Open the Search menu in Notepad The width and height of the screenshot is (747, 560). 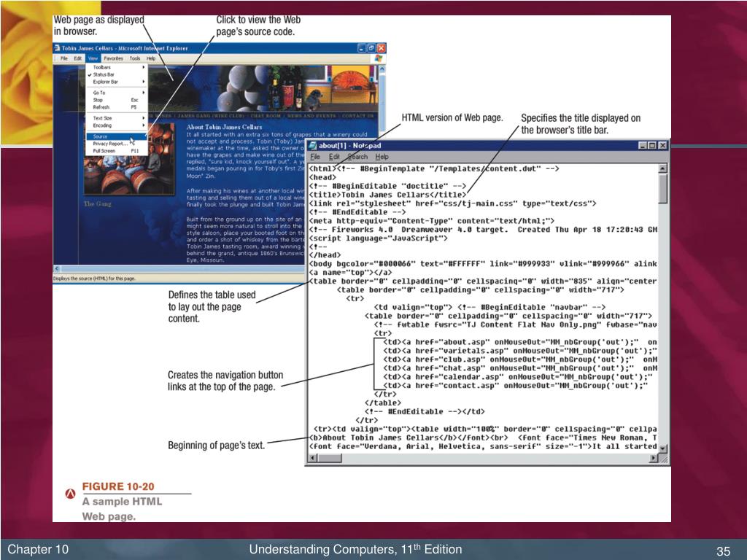coord(357,157)
